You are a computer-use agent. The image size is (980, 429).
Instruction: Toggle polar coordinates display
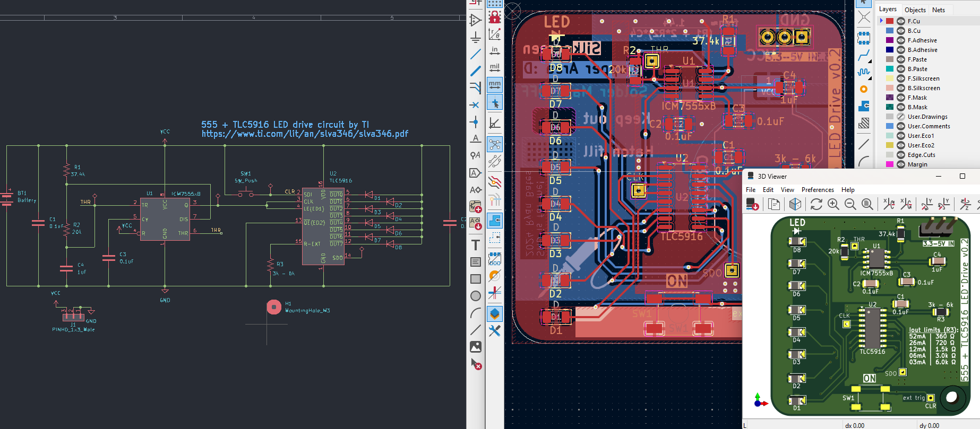click(495, 33)
